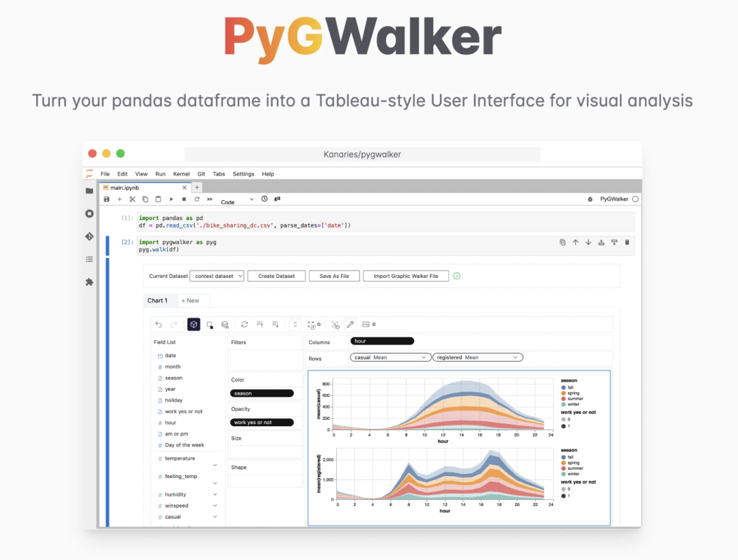
Task: Click the PyGWalker kernel status circle
Action: [x=635, y=199]
